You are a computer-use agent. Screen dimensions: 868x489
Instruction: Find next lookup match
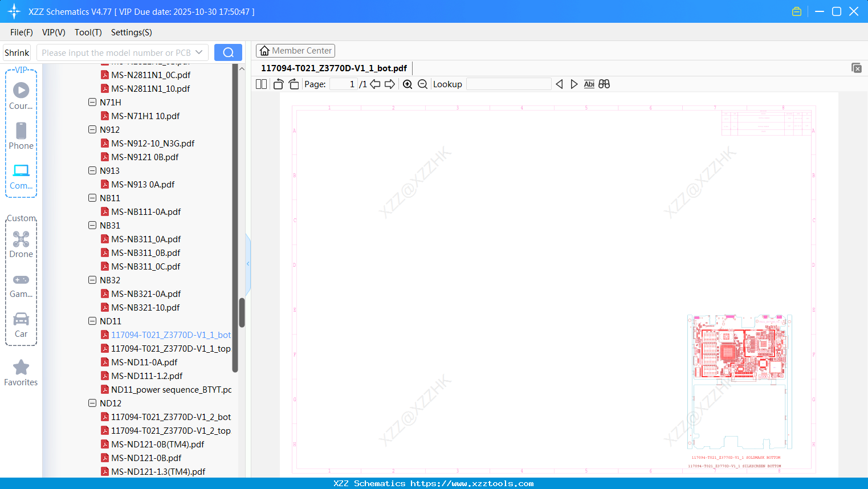point(574,84)
